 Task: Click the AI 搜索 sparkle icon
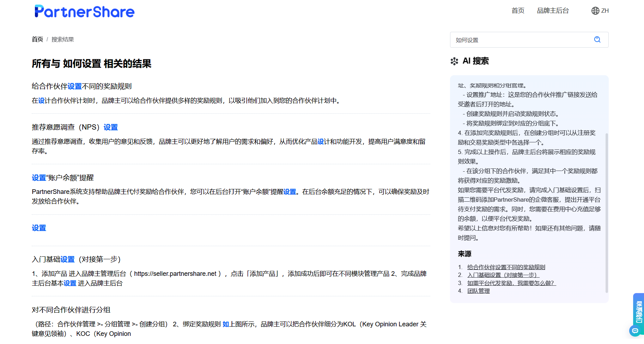pyautogui.click(x=454, y=61)
